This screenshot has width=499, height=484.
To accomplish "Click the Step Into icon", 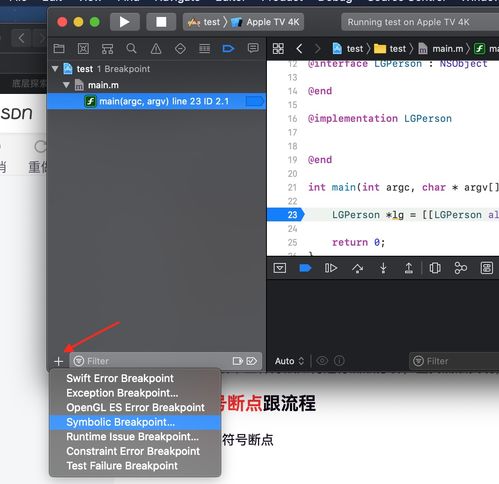I will coord(383,268).
